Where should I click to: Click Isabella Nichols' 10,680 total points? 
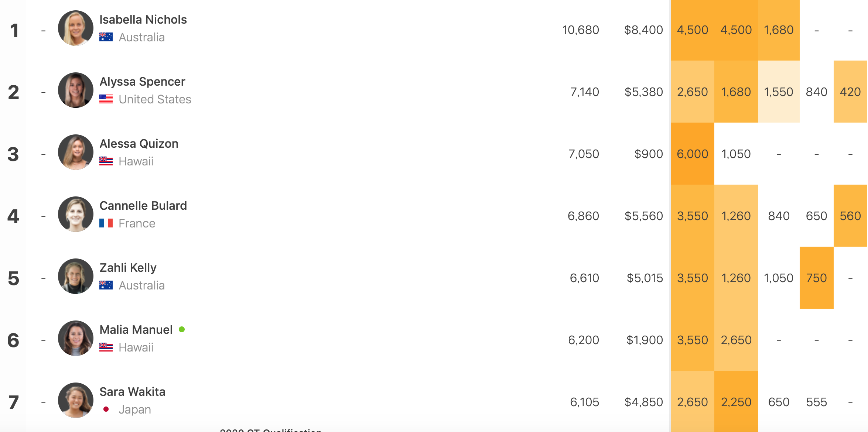coord(580,30)
